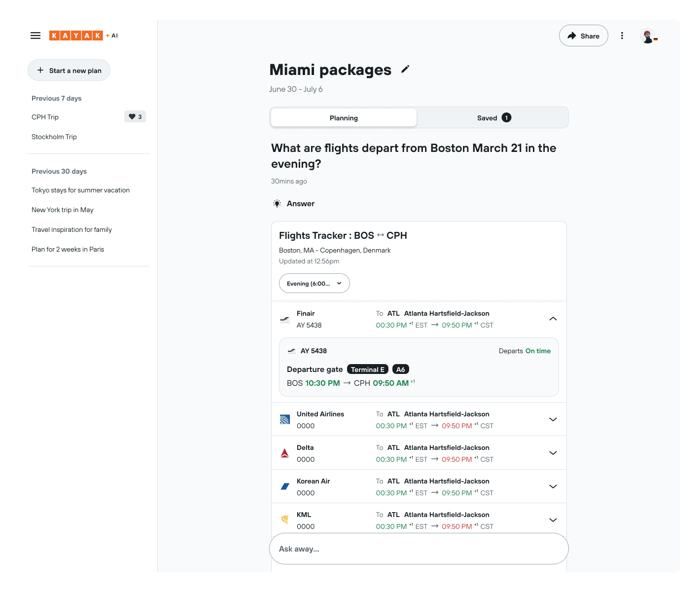Click the Previous 7 days heading

[57, 98]
